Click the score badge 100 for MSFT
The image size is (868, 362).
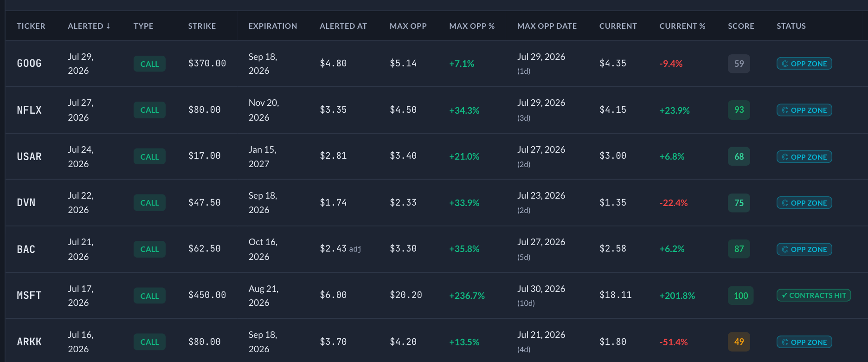(741, 296)
